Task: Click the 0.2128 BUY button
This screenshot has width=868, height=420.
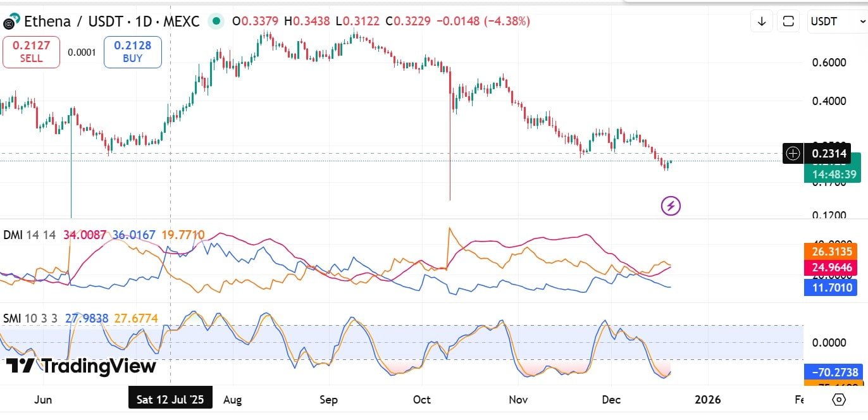Action: (x=133, y=52)
